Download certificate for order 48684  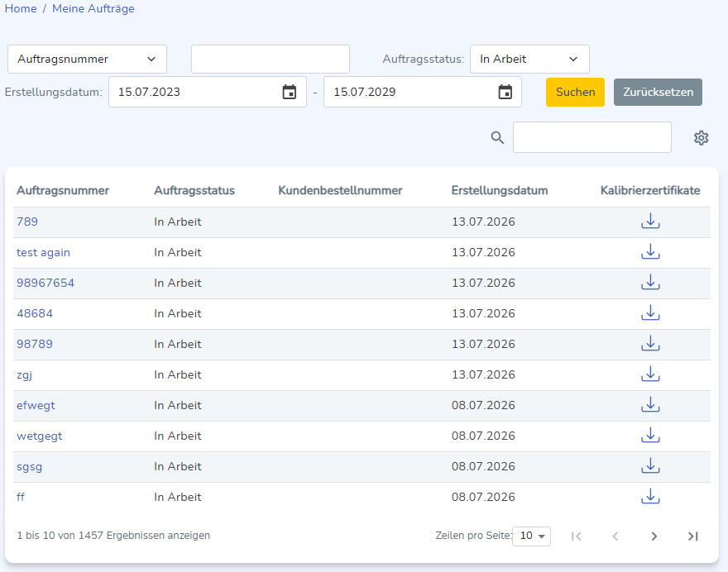pos(650,313)
